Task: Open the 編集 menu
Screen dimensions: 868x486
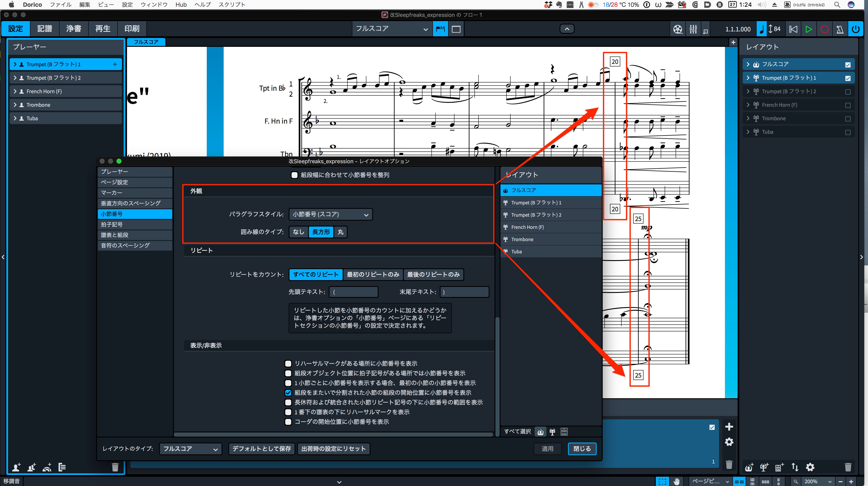Action: pos(85,5)
